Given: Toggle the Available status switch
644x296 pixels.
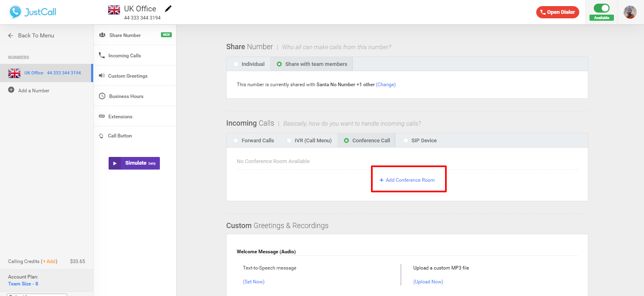Looking at the screenshot, I should pos(601,8).
